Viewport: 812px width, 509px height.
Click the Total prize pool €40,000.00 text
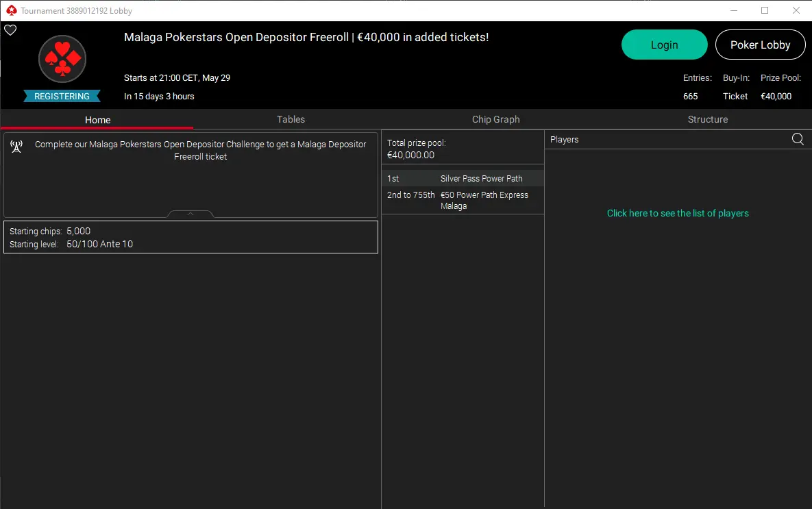[417, 149]
